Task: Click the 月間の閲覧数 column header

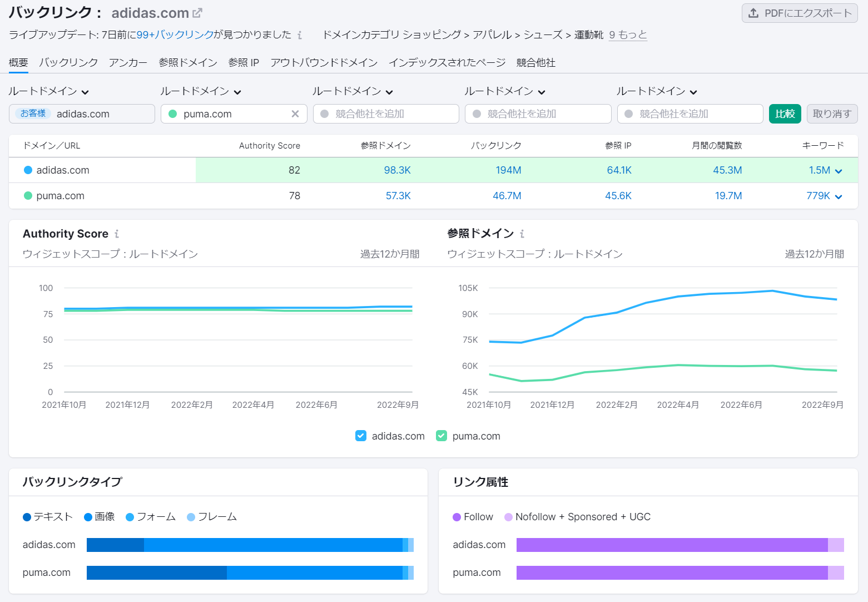Action: 717,145
